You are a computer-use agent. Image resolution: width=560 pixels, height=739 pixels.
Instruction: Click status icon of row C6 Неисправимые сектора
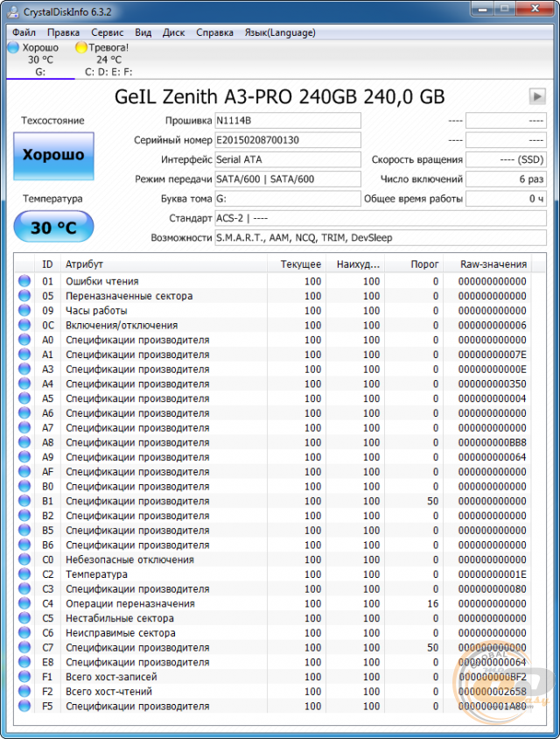click(x=24, y=632)
